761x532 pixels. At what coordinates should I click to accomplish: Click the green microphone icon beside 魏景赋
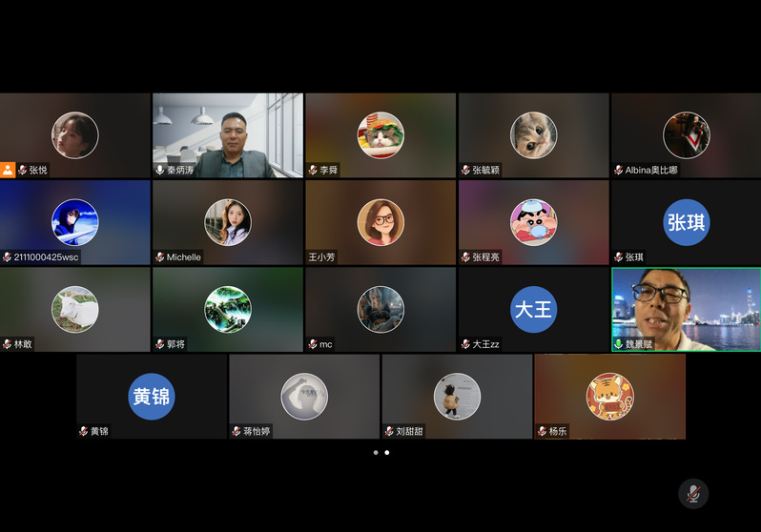pyautogui.click(x=618, y=343)
